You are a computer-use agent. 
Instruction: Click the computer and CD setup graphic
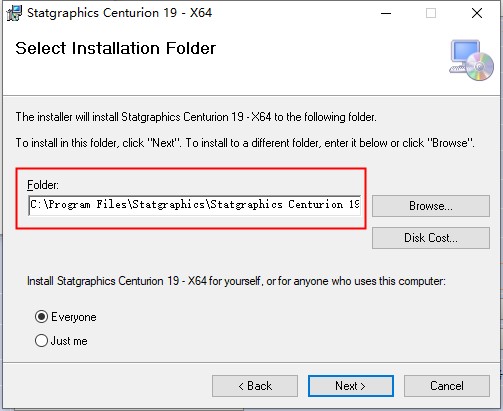pyautogui.click(x=471, y=60)
